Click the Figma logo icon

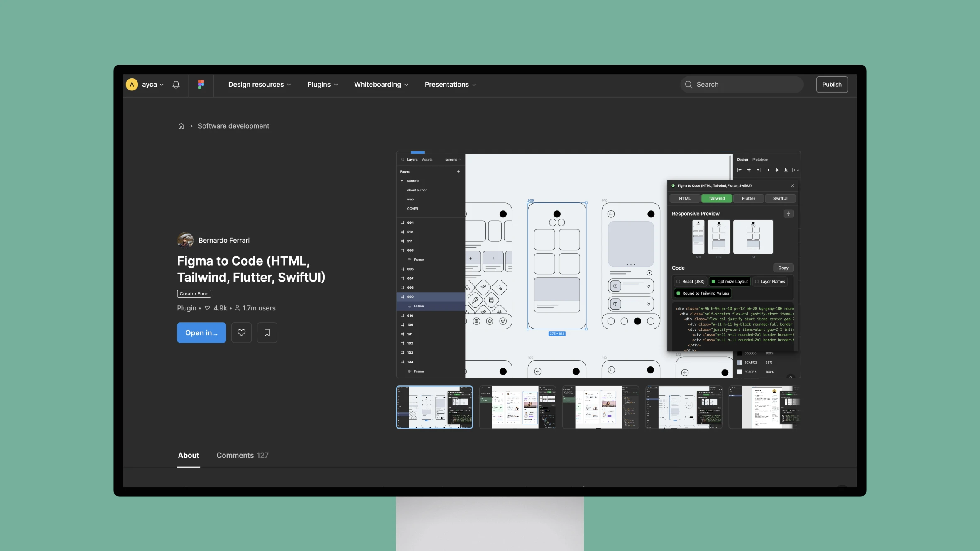click(x=201, y=85)
